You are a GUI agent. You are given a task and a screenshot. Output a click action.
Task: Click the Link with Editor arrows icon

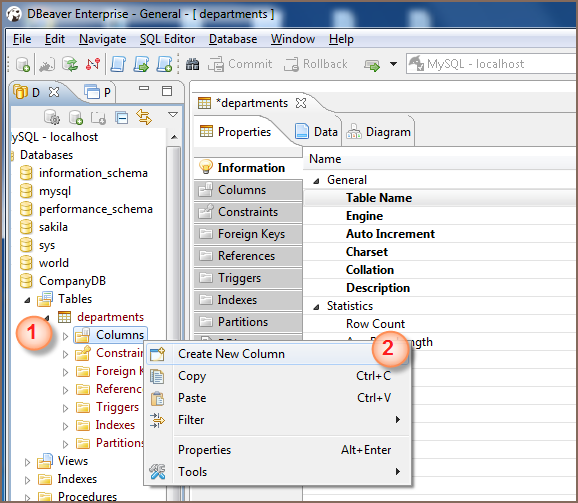coord(144,118)
